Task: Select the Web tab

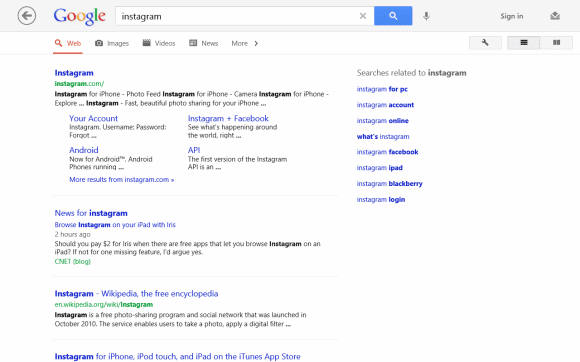Action: [x=68, y=44]
